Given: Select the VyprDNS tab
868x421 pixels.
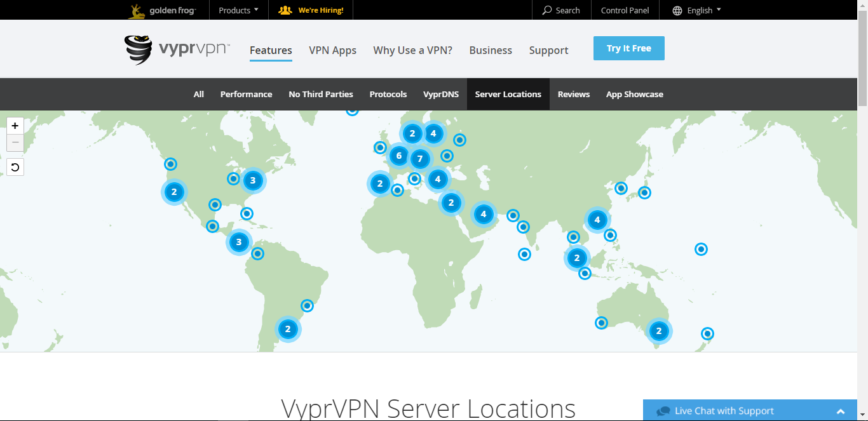Looking at the screenshot, I should coord(441,94).
